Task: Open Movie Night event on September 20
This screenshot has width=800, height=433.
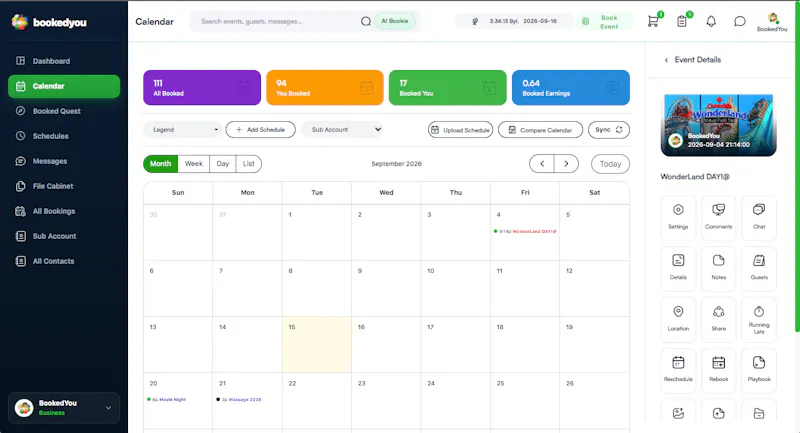Action: [166, 399]
